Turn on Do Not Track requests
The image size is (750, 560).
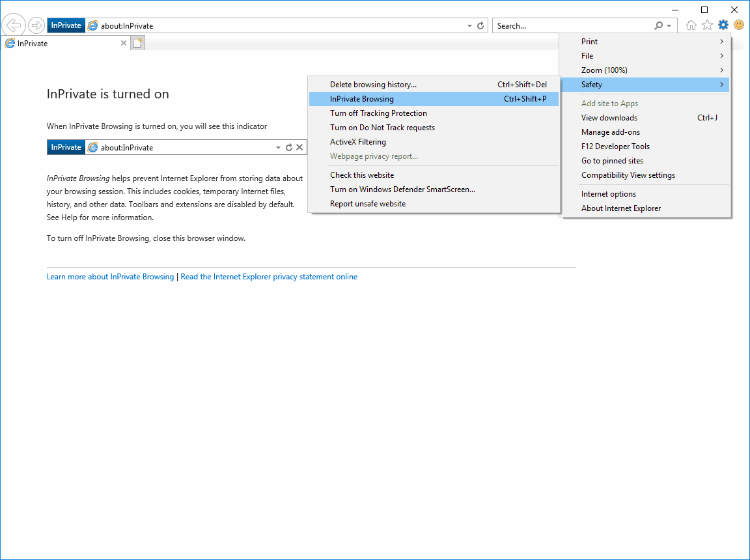[434, 128]
